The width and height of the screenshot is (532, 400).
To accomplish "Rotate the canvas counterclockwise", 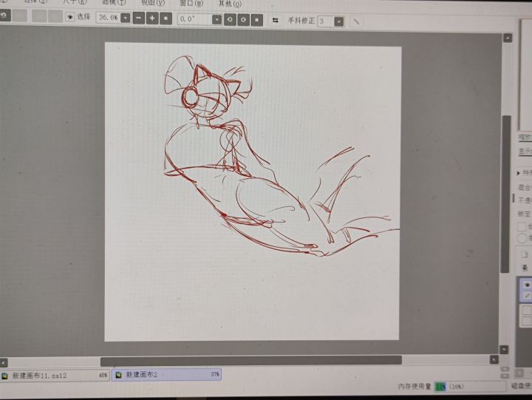I will [x=230, y=20].
